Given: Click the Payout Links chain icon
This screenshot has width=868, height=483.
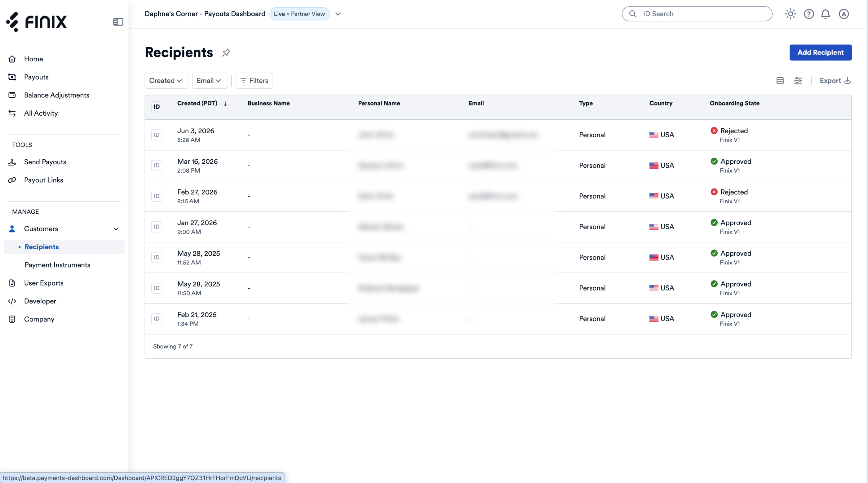Looking at the screenshot, I should [12, 180].
